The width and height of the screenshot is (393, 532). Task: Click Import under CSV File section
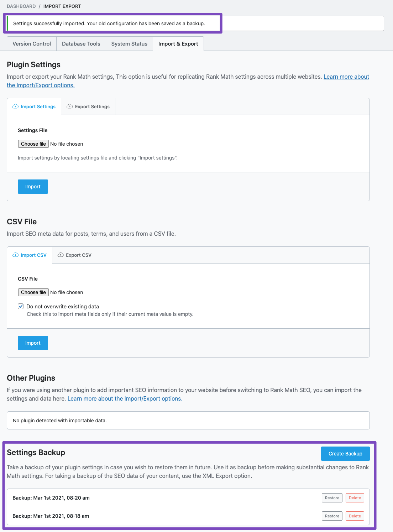(x=33, y=343)
